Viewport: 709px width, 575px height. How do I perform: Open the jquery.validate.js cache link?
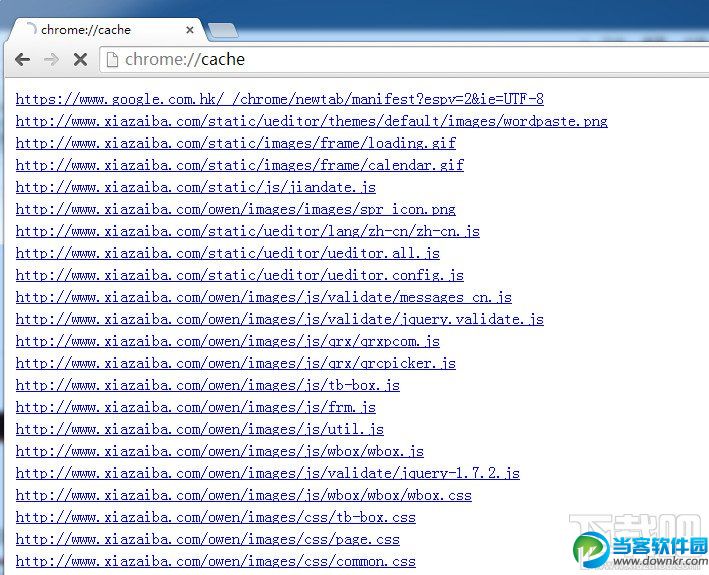click(x=279, y=319)
